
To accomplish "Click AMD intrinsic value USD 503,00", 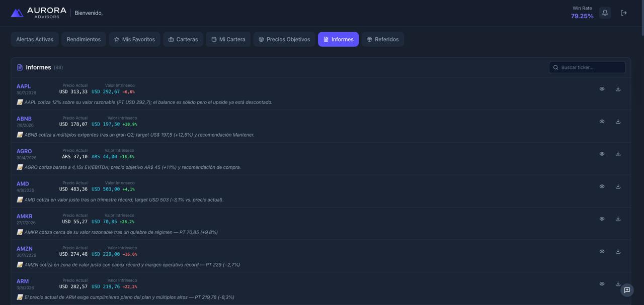I will pyautogui.click(x=106, y=189).
